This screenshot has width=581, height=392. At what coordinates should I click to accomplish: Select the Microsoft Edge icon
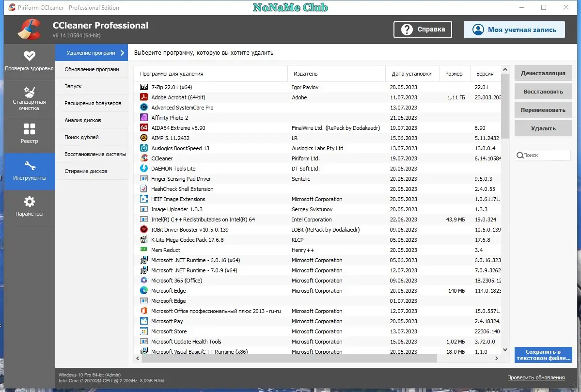144,290
